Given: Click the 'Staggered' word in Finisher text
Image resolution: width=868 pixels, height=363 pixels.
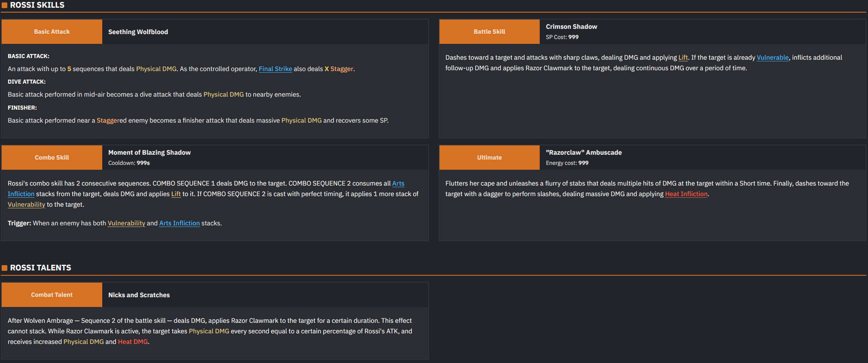Looking at the screenshot, I should coord(112,121).
